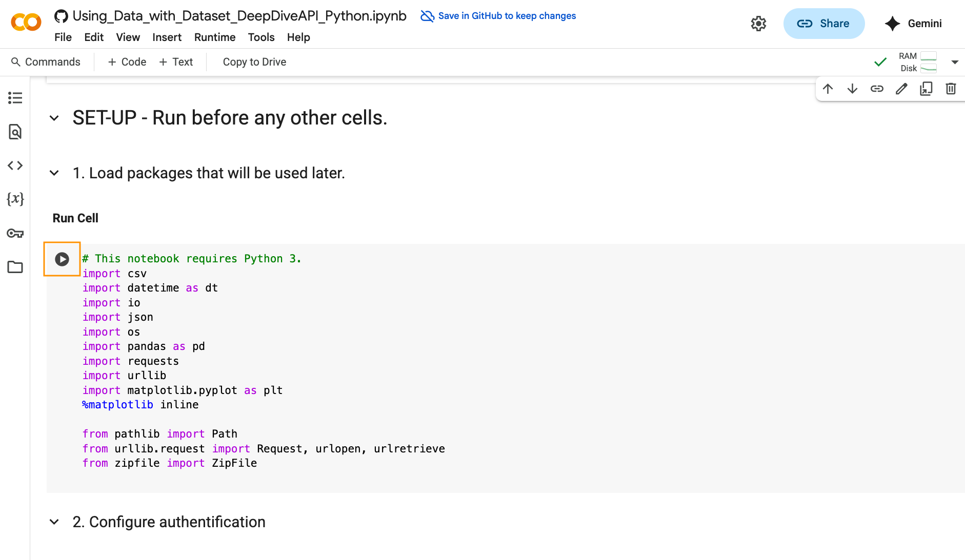Screen dimensions: 965x560
Task: Collapse the SET-UP section
Action: (54, 118)
